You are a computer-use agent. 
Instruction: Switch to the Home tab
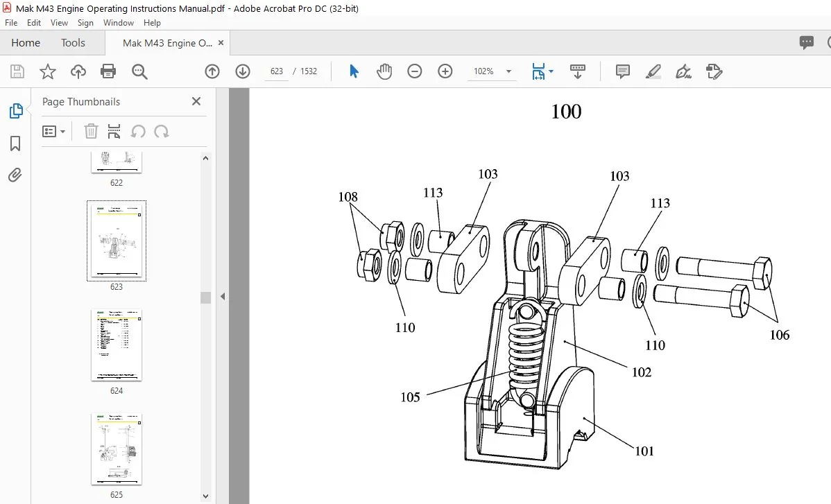pyautogui.click(x=26, y=43)
